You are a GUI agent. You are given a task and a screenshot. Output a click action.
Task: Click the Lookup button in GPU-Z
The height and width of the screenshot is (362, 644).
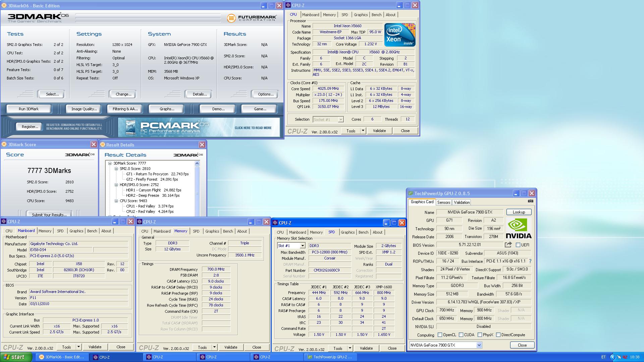click(519, 212)
